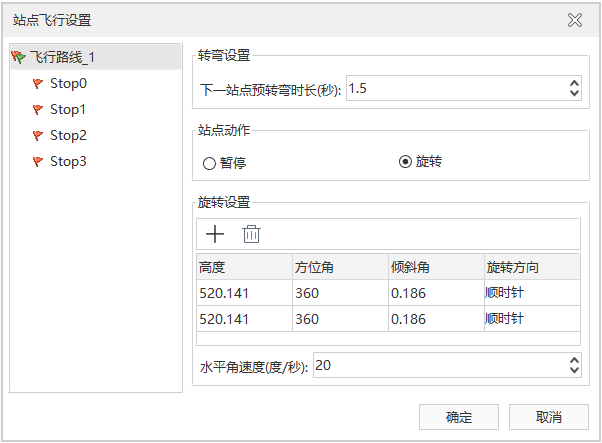The width and height of the screenshot is (602, 443).
Task: Click the route icon beside 飞行路线_1
Action: 18,58
